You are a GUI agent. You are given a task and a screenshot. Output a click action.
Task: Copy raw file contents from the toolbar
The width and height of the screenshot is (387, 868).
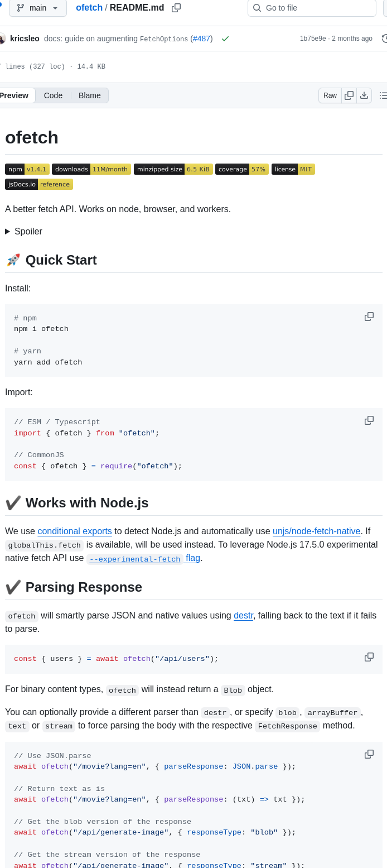pyautogui.click(x=349, y=95)
